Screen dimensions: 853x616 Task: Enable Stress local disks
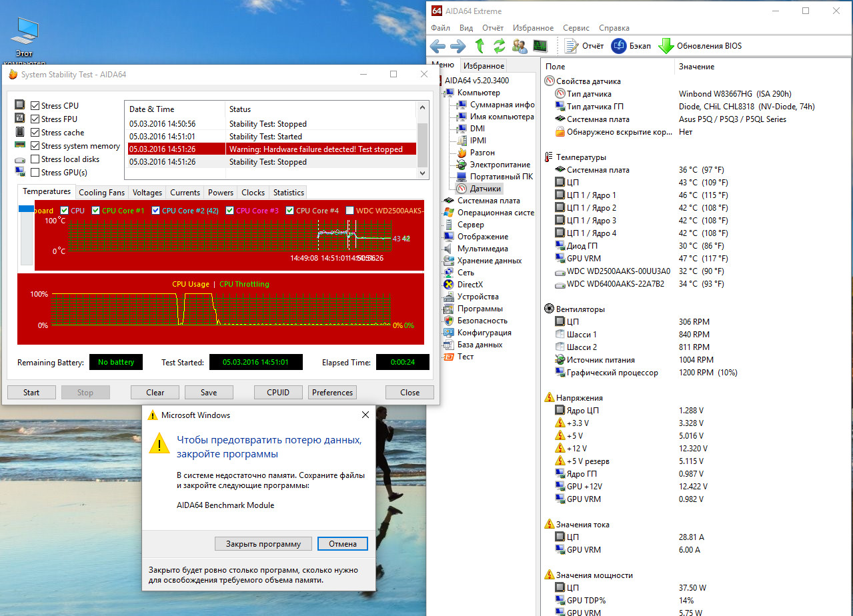coord(35,159)
